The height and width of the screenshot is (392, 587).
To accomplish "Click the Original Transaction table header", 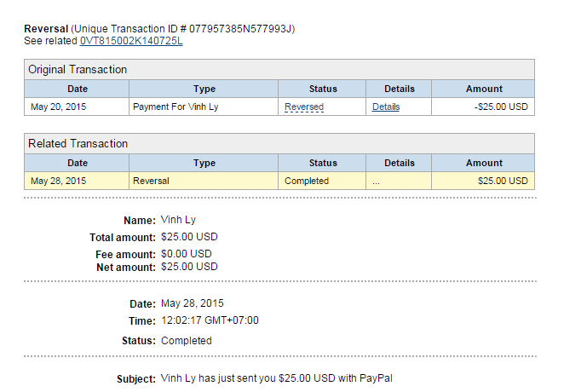I will tap(78, 69).
